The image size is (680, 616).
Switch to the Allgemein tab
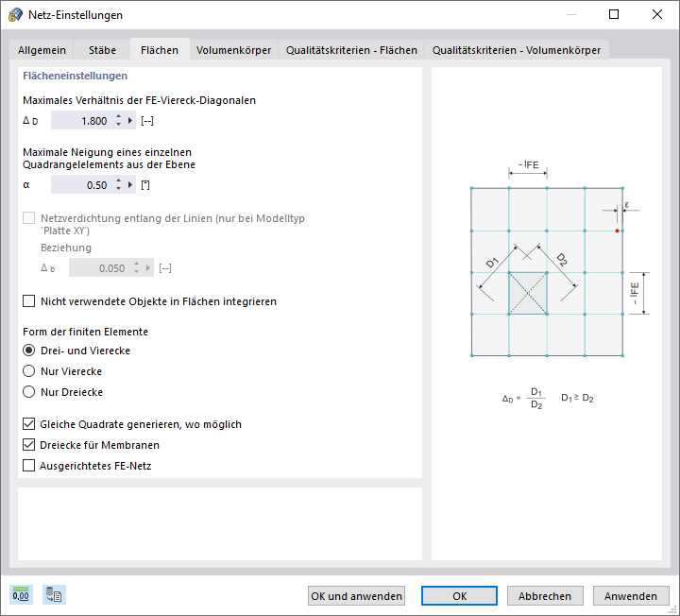pyautogui.click(x=42, y=50)
